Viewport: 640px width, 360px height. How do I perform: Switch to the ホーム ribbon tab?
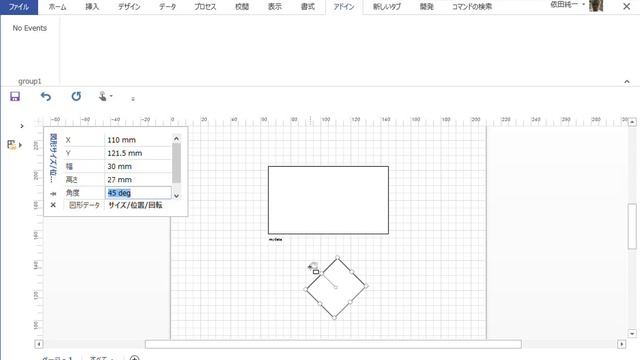pos(57,7)
